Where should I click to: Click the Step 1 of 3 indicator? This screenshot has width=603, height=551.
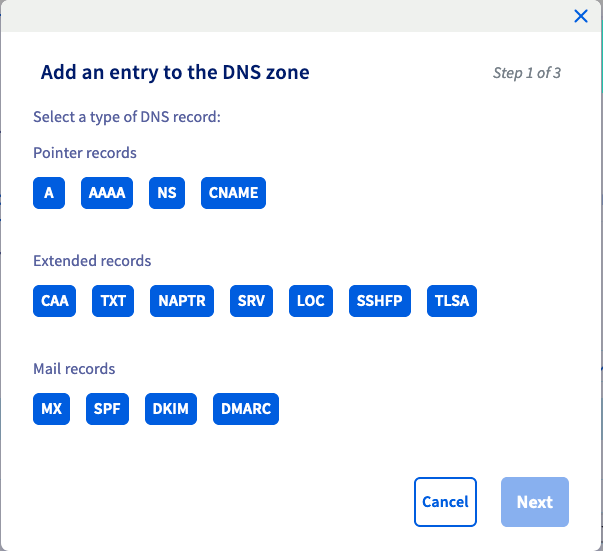[x=527, y=73]
